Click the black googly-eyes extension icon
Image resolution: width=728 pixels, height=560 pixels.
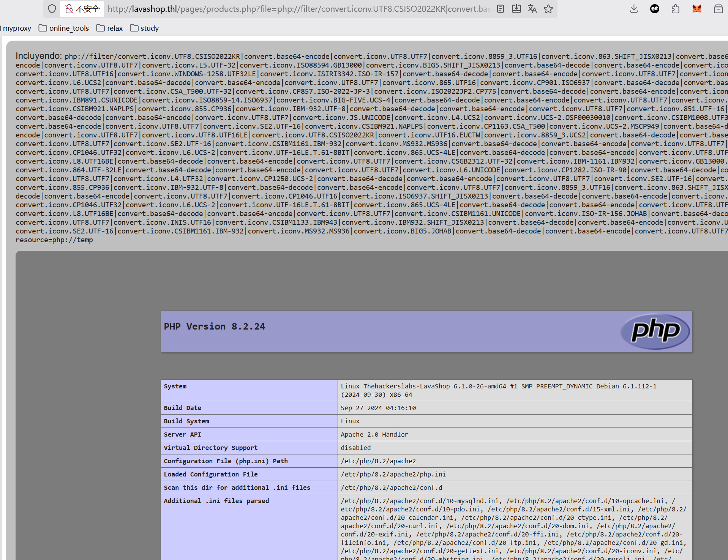[x=654, y=9]
